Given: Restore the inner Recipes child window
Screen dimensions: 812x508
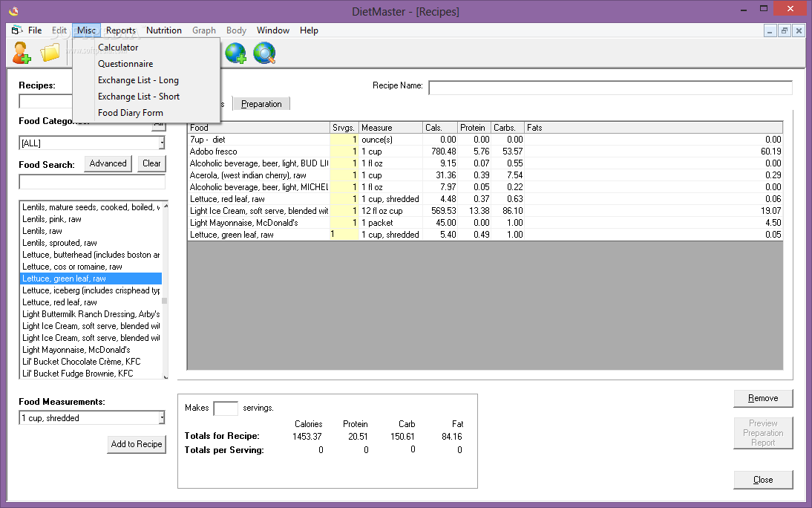Looking at the screenshot, I should pos(784,31).
